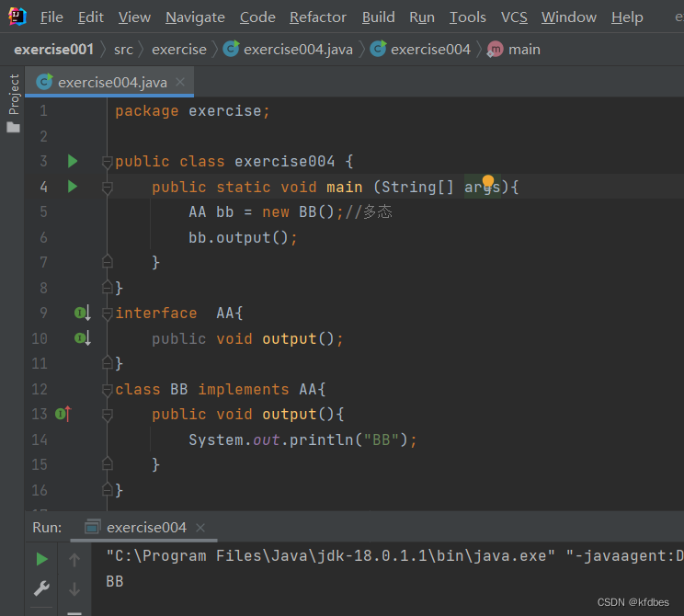Open the Refactor menu

[318, 17]
